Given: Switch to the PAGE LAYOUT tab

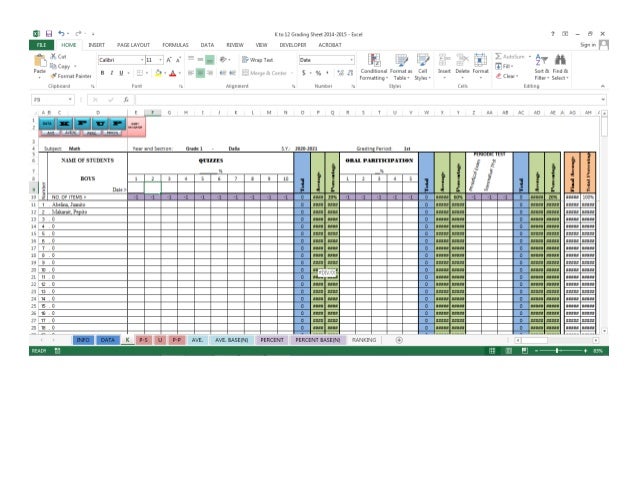Looking at the screenshot, I should point(133,45).
